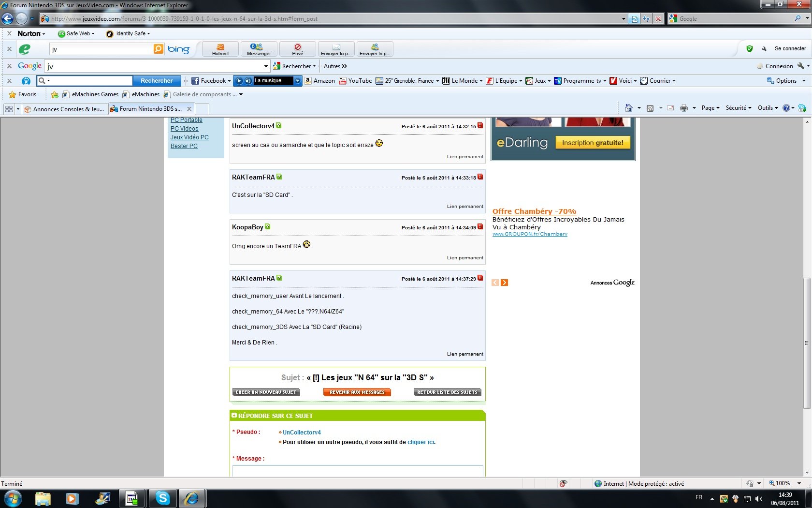
Task: Click the Se connecter link in Bing toolbar
Action: coord(790,48)
